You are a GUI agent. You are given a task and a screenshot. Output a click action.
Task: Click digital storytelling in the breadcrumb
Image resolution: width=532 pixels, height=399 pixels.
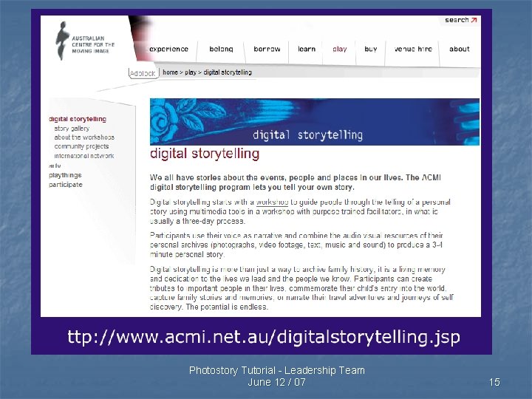pos(228,72)
